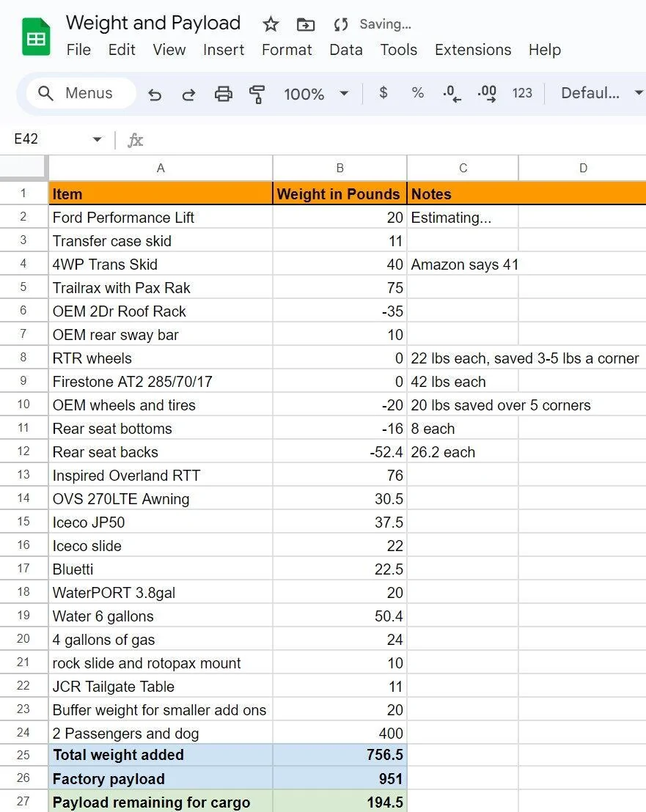Select the JCR Tailgate Table cell

(161, 687)
